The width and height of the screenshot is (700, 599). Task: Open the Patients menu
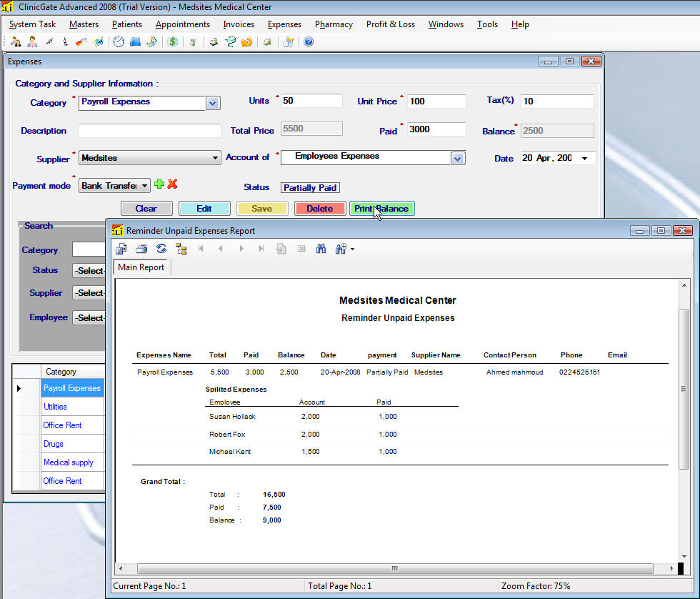click(x=127, y=24)
